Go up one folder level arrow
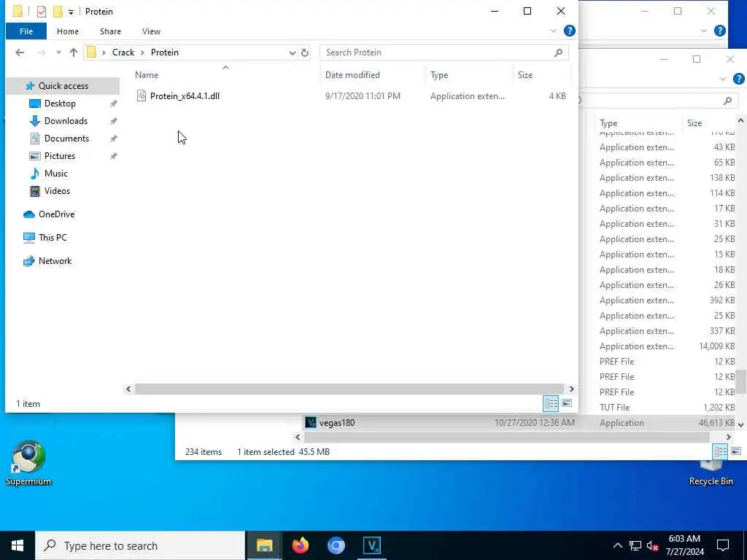 pyautogui.click(x=74, y=52)
